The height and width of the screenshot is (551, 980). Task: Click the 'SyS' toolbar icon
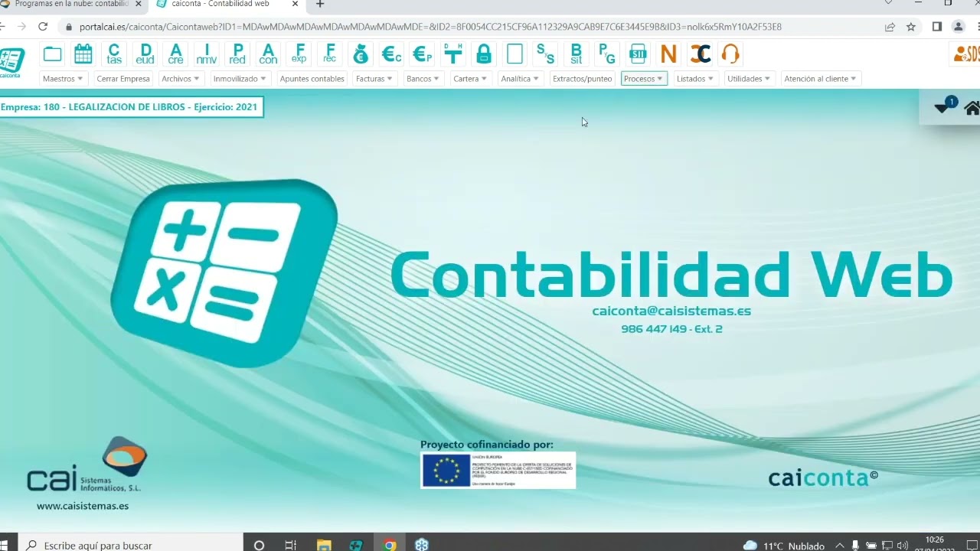pos(545,54)
